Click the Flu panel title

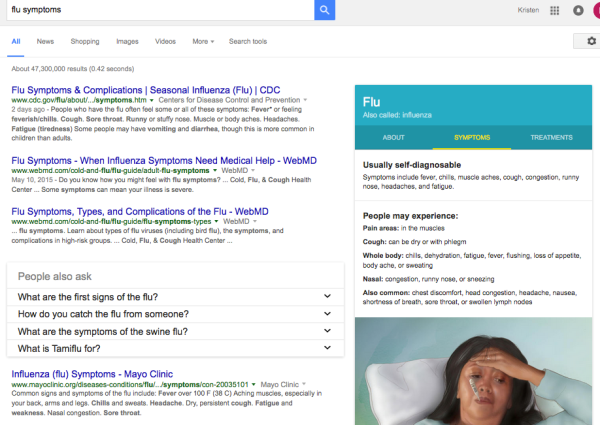(371, 102)
